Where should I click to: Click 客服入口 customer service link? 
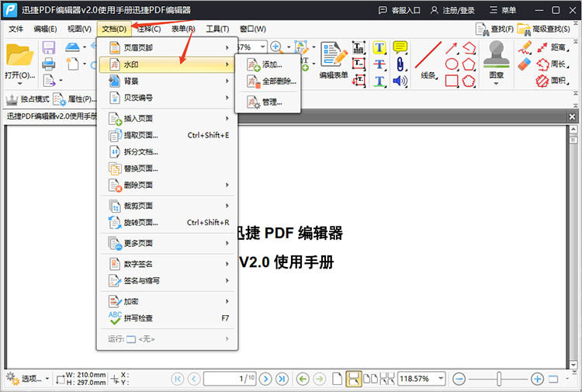(x=399, y=10)
